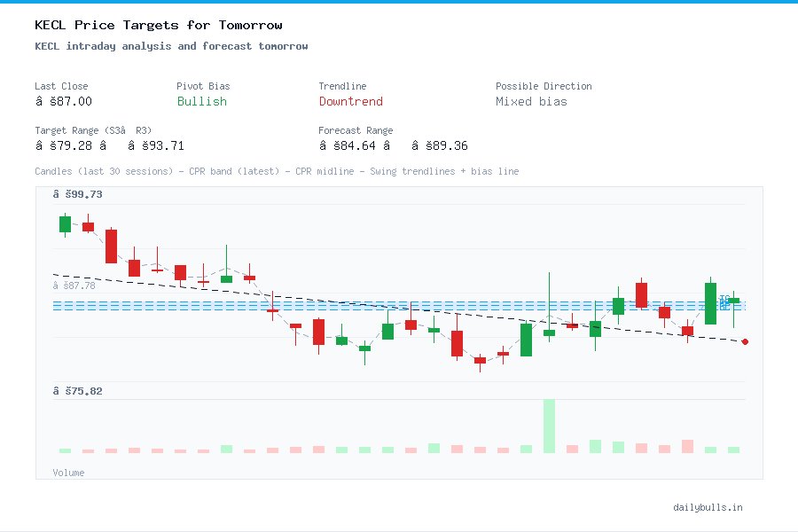Select the Possible Direction Mixed bias label
The height and width of the screenshot is (532, 798).
click(x=530, y=102)
